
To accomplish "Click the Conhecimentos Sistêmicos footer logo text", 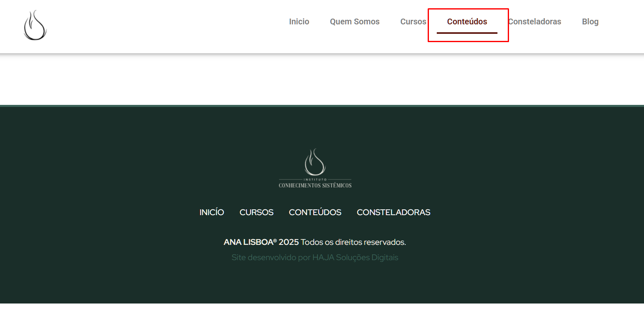I will click(315, 185).
